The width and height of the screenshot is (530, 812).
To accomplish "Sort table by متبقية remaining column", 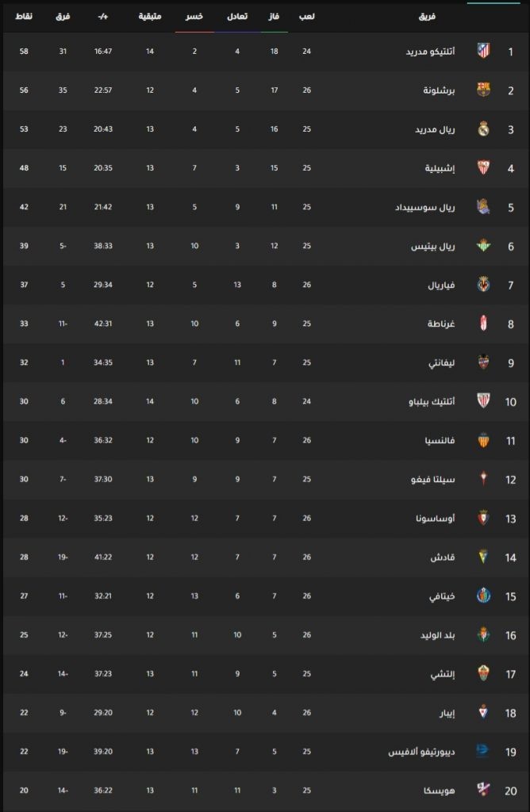I will point(150,17).
